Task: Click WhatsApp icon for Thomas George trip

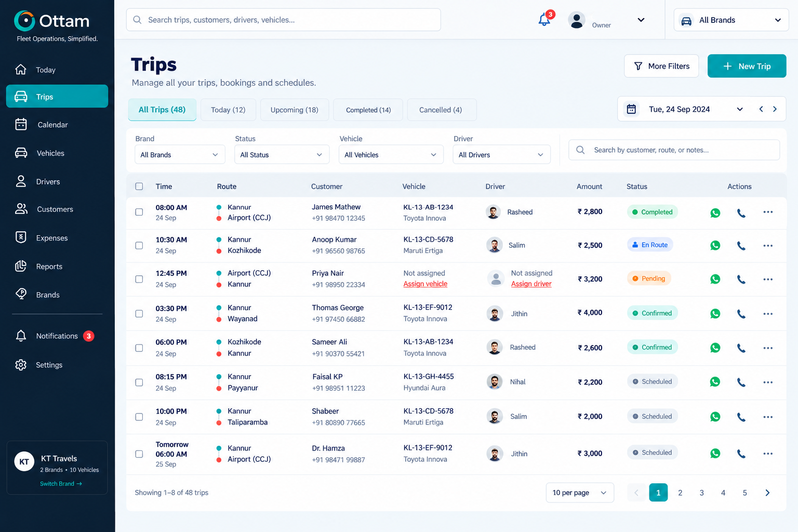Action: (715, 314)
